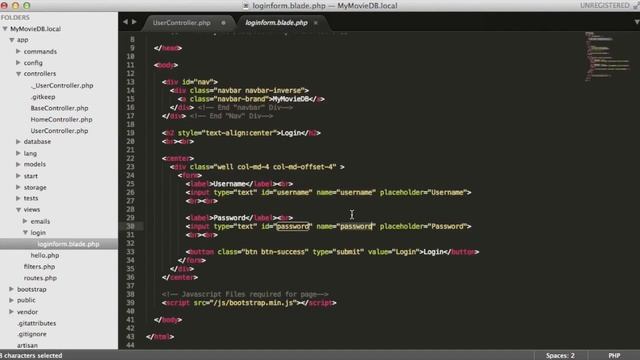The image size is (640, 360).
Task: Open .gitignore file
Action: pyautogui.click(x=32, y=334)
